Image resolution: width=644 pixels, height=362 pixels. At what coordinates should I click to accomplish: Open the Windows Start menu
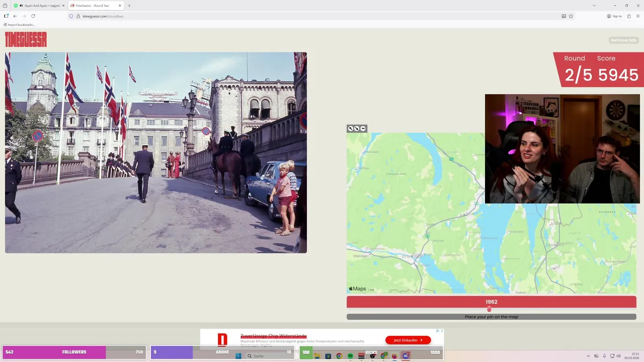[238, 356]
